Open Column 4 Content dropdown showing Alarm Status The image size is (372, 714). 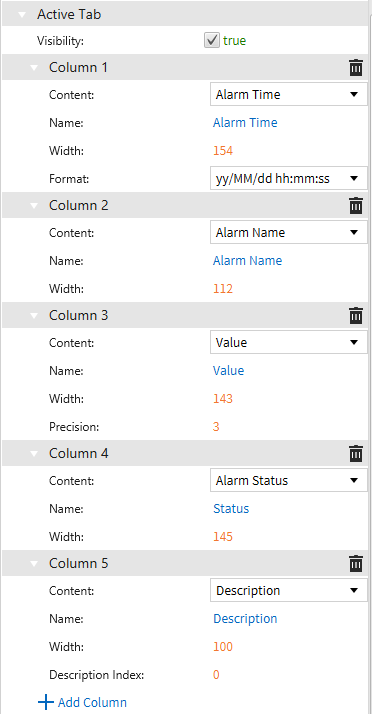coord(289,480)
